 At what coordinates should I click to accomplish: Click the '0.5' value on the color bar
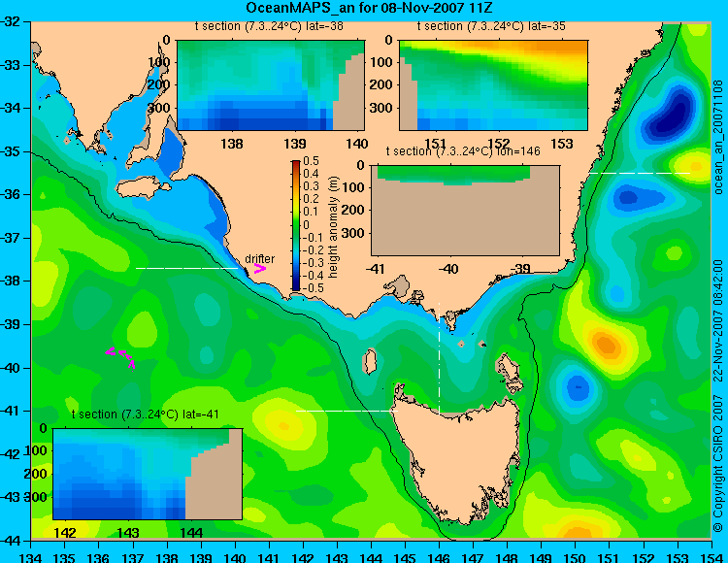(x=311, y=161)
